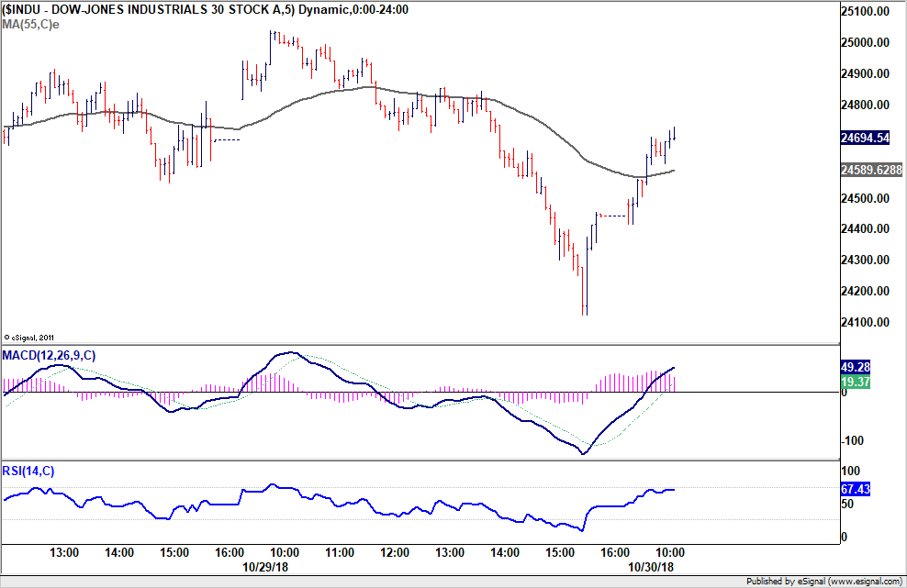Open the RSI(14,C) study label
The height and width of the screenshot is (588, 907).
(x=28, y=472)
